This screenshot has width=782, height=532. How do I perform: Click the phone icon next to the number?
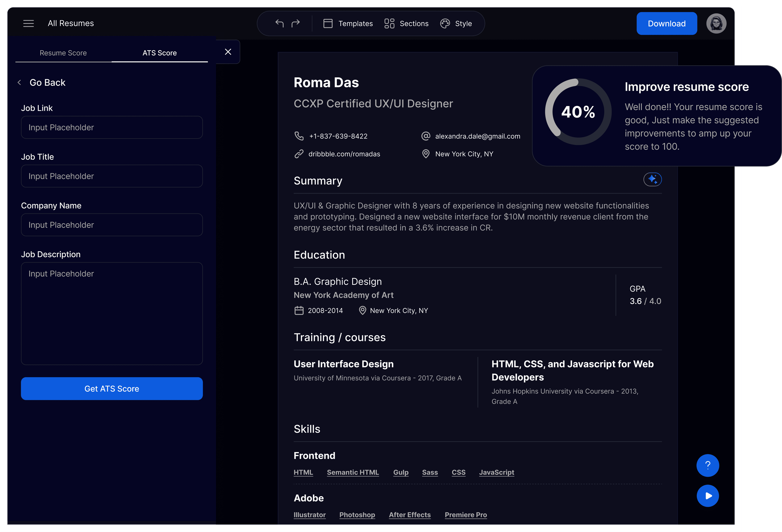(299, 136)
